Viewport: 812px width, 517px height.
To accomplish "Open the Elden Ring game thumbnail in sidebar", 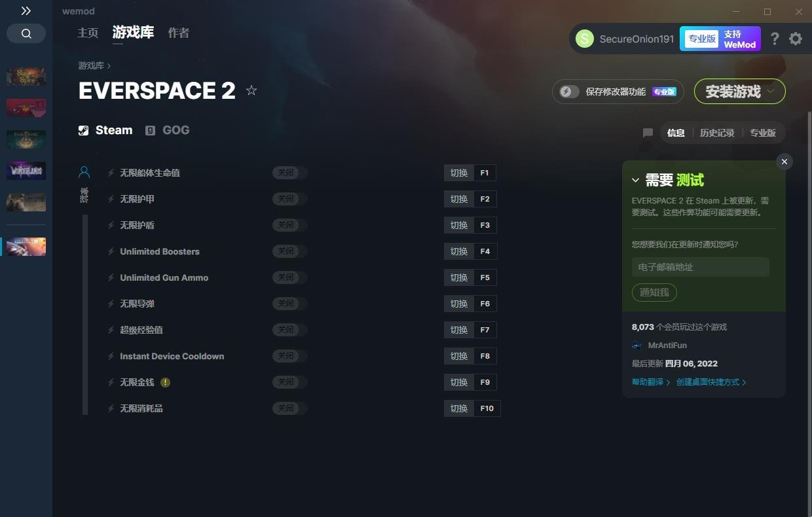I will 26,139.
